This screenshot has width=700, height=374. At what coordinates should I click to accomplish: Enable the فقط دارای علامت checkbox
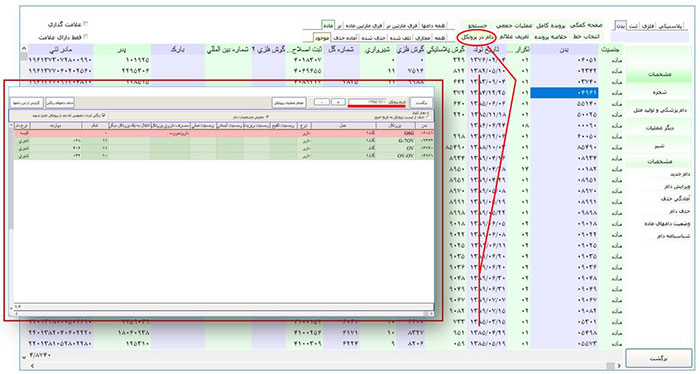pyautogui.click(x=86, y=37)
